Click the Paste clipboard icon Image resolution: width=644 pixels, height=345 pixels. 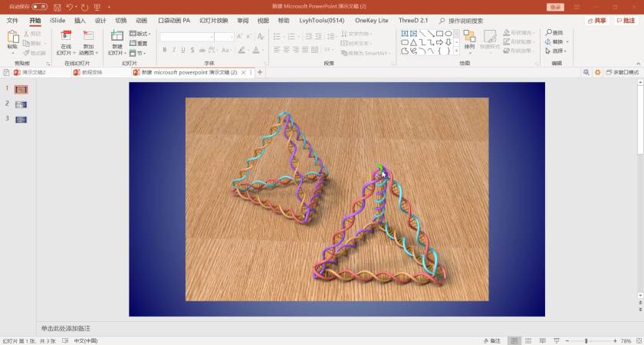click(12, 37)
